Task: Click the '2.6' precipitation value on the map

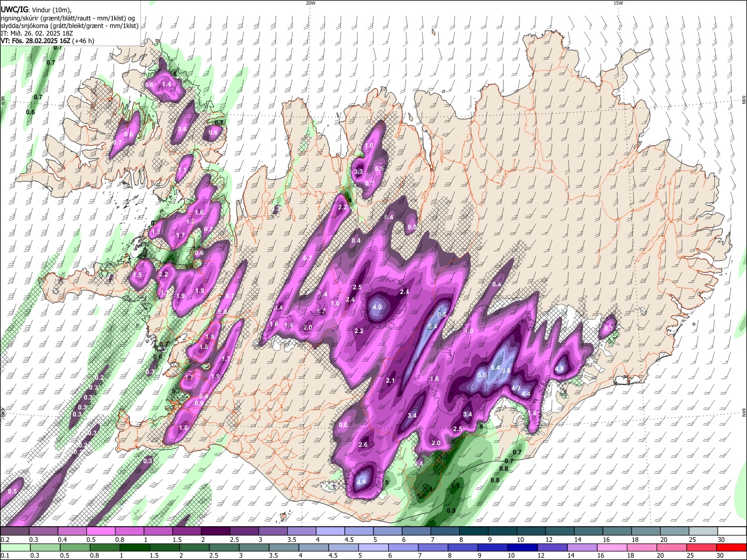Action: tap(363, 444)
